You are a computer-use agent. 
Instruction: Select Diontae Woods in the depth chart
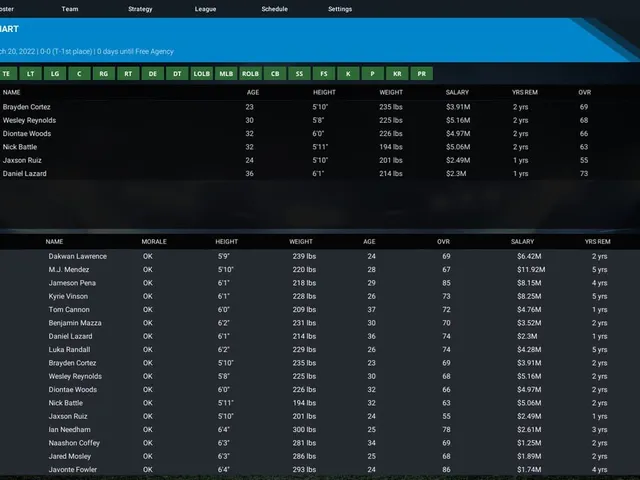point(27,133)
